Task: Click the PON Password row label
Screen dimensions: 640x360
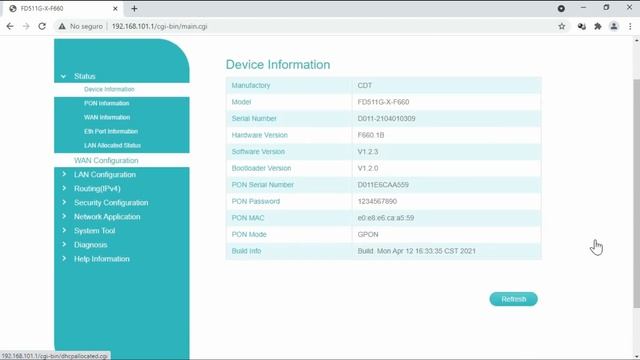Action: (x=256, y=201)
